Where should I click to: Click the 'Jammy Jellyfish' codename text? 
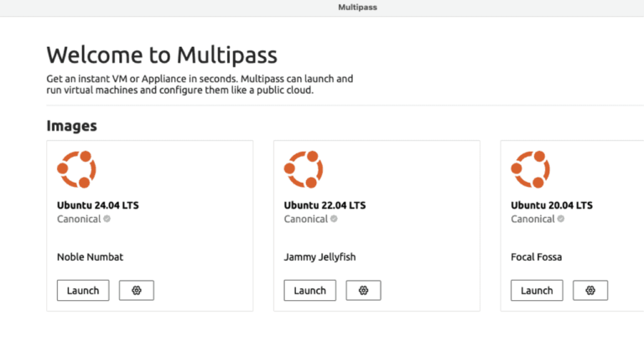tap(319, 257)
